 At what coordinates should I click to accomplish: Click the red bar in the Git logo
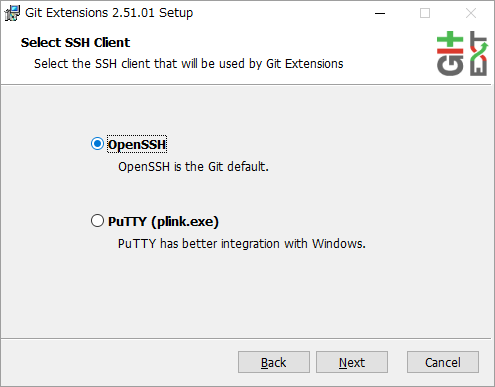(x=450, y=51)
